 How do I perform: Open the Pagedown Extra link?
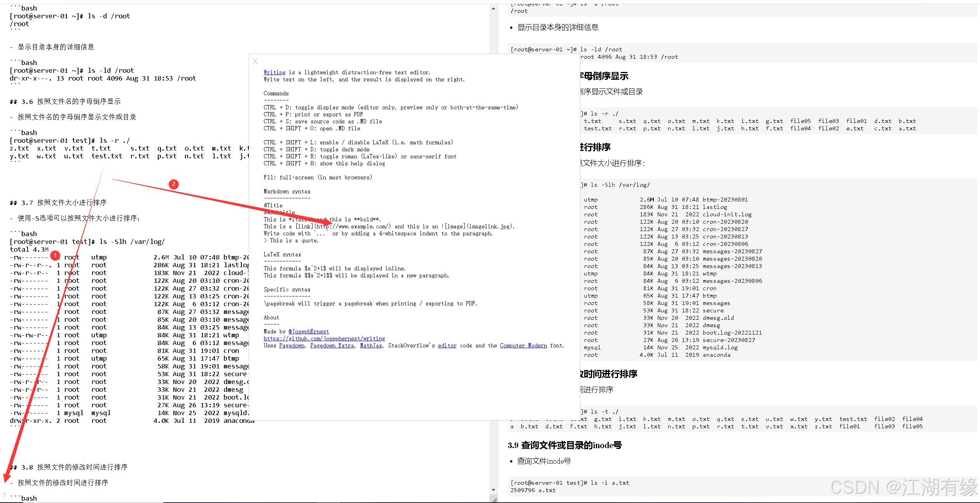[332, 345]
